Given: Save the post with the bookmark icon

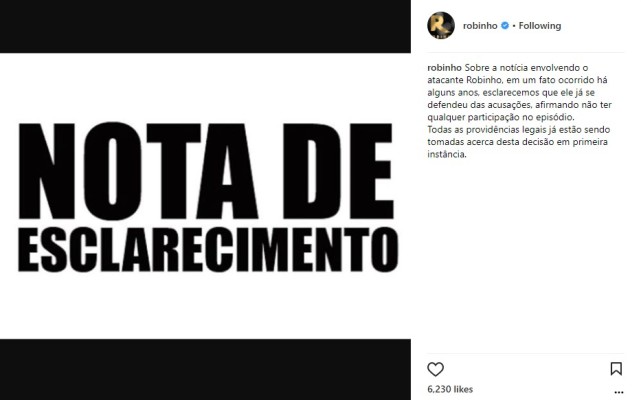Looking at the screenshot, I should pyautogui.click(x=616, y=369).
